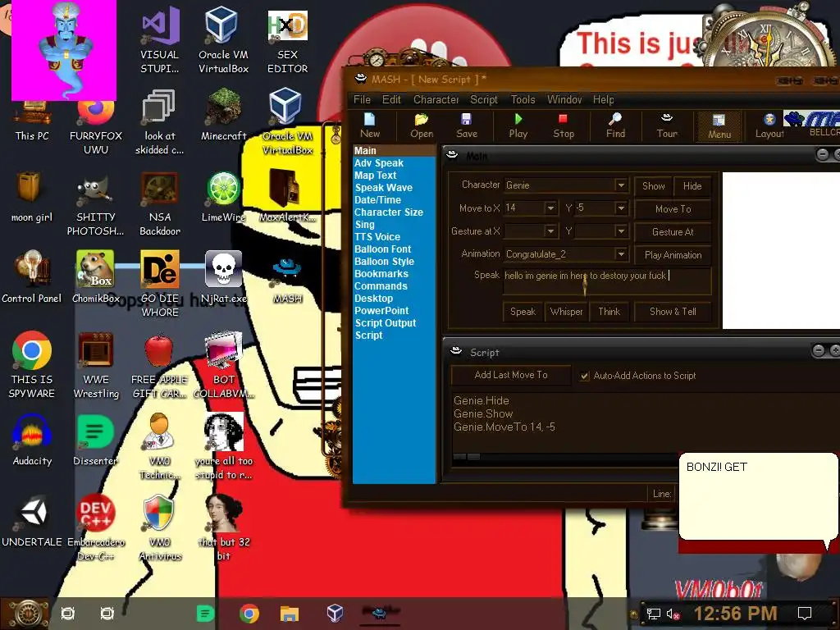Select the Minecraft desktop icon

click(223, 115)
